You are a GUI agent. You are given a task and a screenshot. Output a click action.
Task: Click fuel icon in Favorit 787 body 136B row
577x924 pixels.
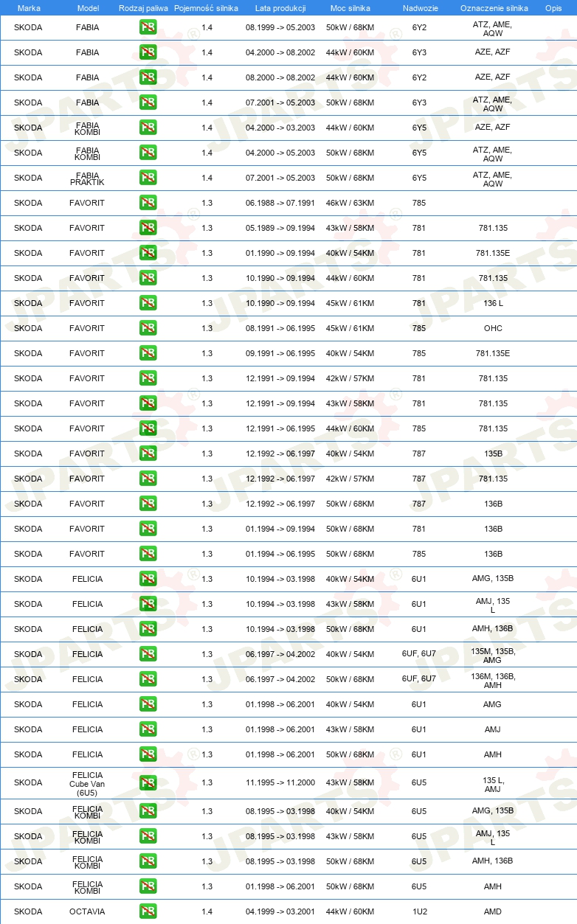(148, 504)
